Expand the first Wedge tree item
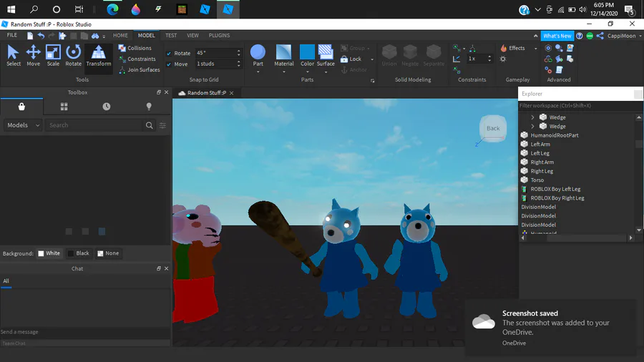The image size is (644, 362). [532, 117]
